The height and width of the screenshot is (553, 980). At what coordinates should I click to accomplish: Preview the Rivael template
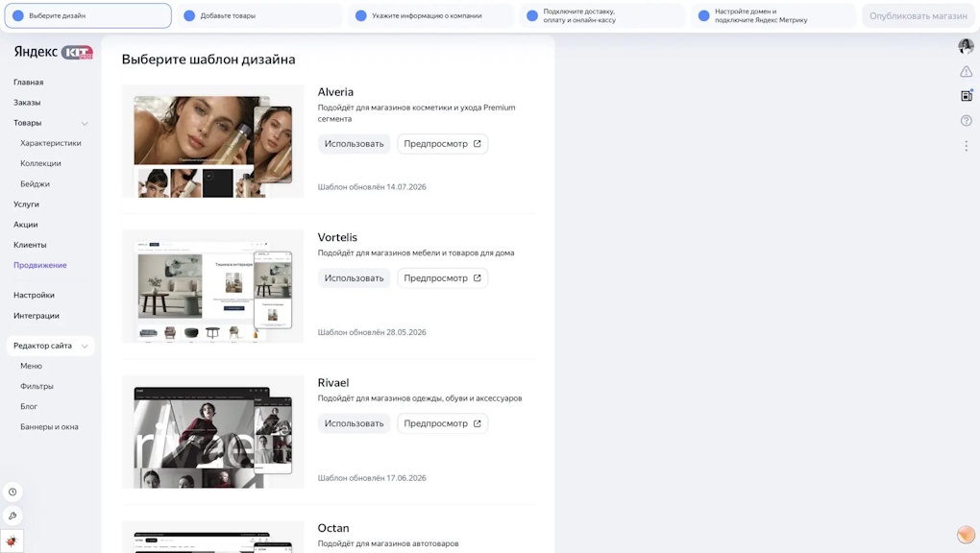point(443,423)
